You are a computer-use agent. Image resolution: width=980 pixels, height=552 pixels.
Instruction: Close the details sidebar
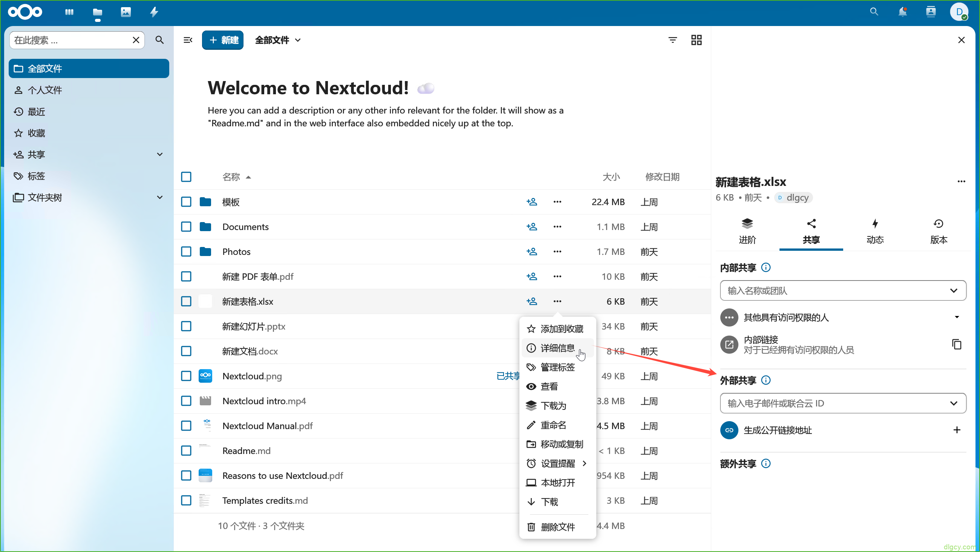962,40
